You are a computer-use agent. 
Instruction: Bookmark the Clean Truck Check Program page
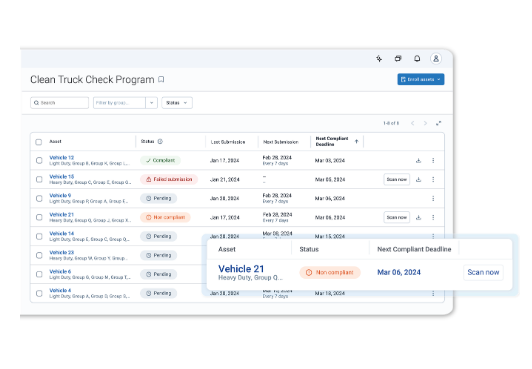[x=161, y=79]
